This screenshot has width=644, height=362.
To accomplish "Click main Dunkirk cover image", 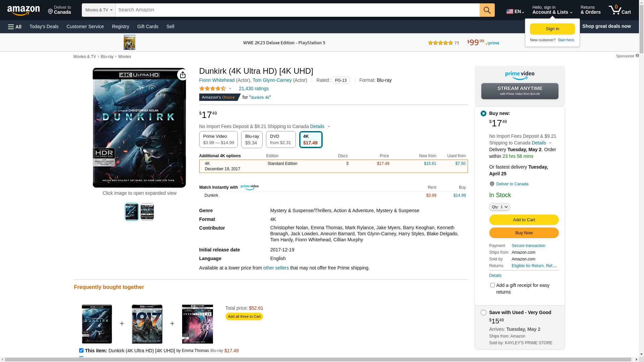I will tap(139, 128).
